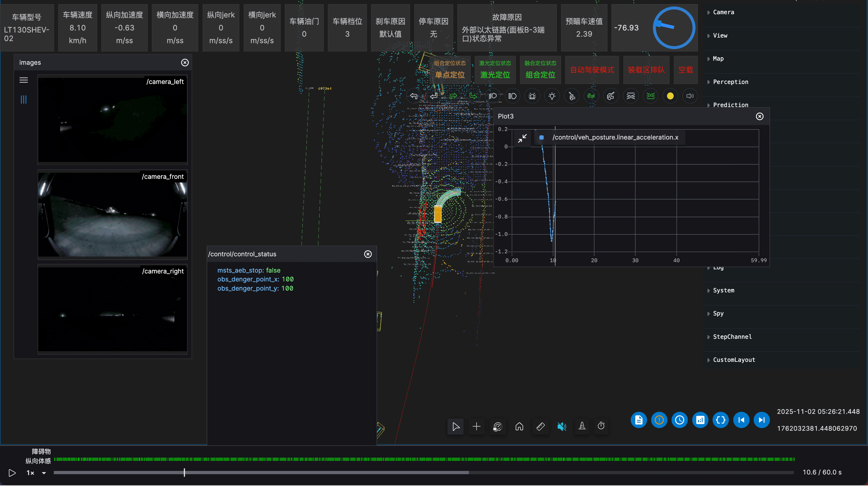Start playback with the play button

pos(12,473)
